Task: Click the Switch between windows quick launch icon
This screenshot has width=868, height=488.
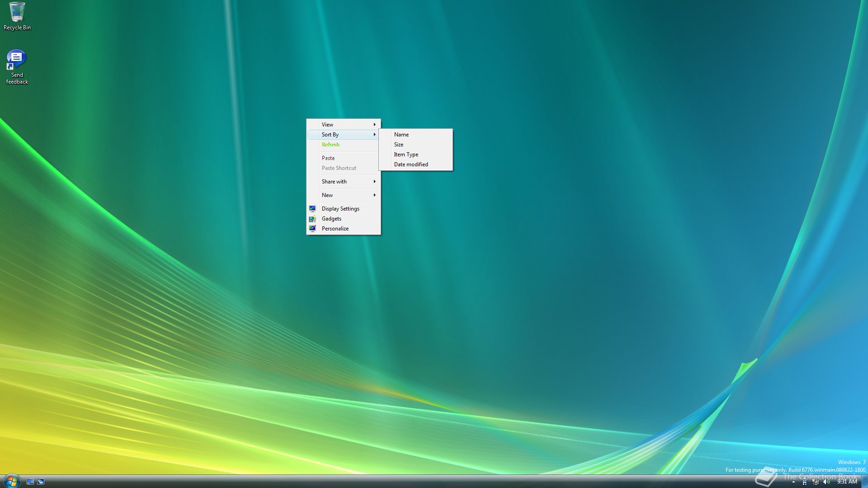Action: tap(41, 482)
